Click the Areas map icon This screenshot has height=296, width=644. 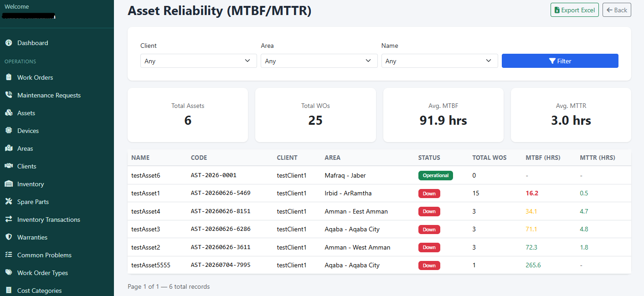click(8, 148)
